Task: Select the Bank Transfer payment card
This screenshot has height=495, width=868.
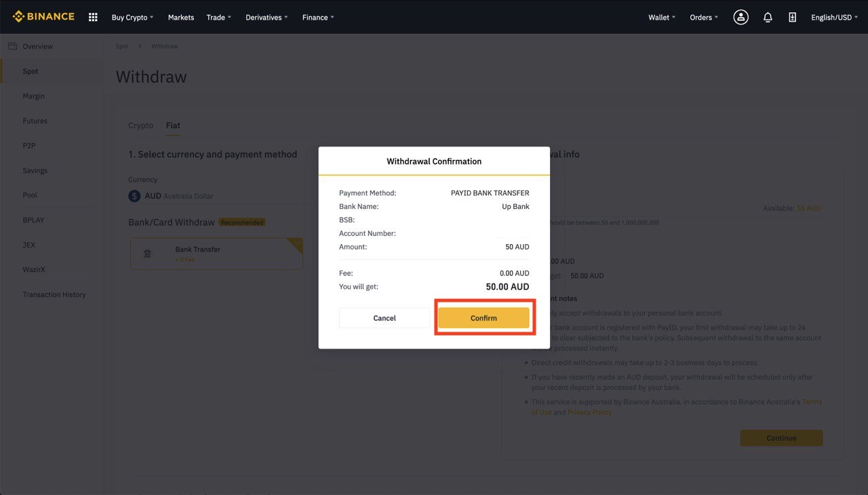Action: coord(217,254)
